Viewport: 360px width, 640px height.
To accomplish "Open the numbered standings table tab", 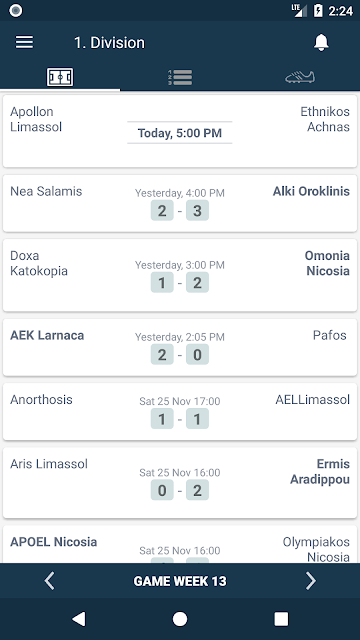I will [180, 77].
